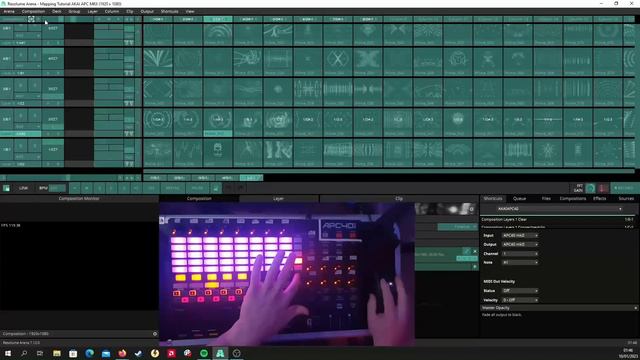Close the clip effect with the X icon

point(475,251)
